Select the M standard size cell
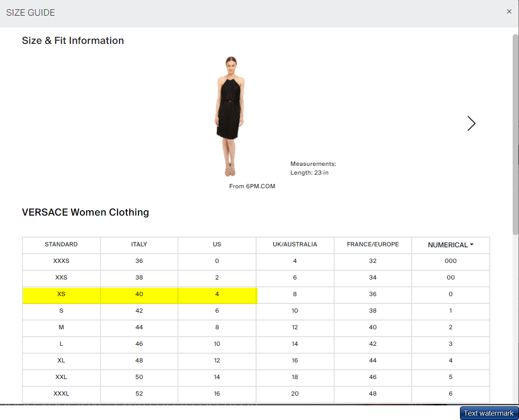 click(x=61, y=327)
